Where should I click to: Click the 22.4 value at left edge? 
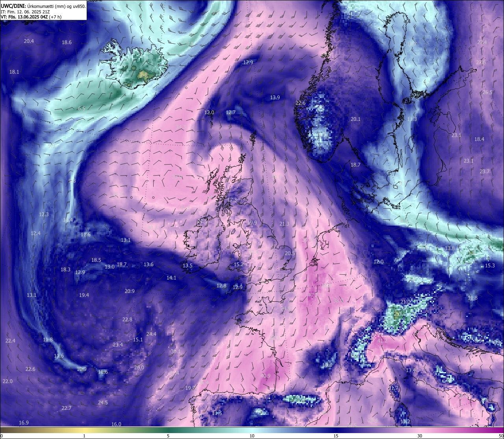click(x=10, y=341)
